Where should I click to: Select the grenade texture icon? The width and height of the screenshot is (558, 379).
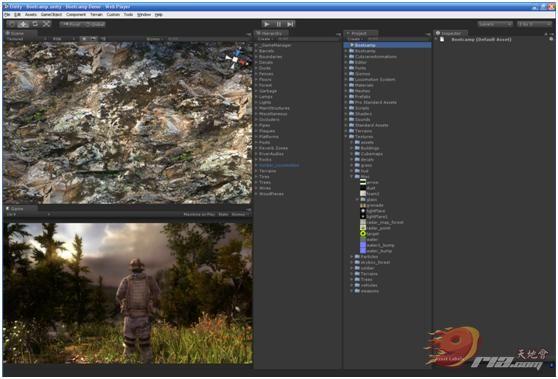tap(363, 205)
